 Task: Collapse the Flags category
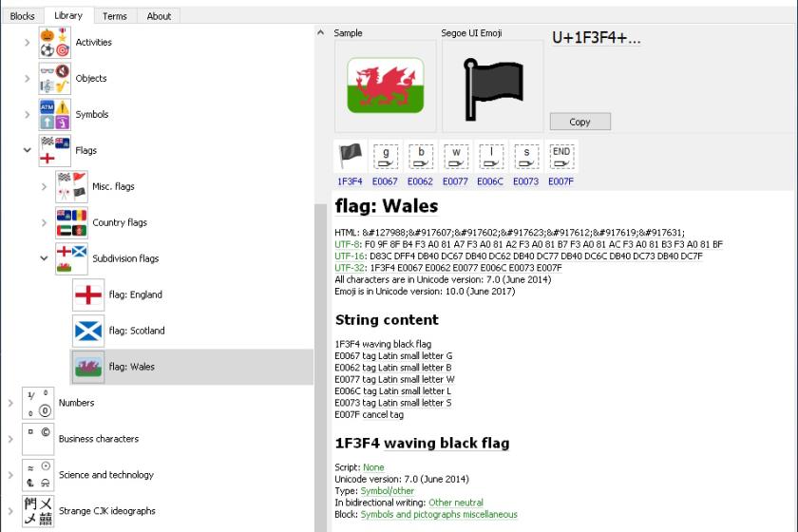(27, 150)
